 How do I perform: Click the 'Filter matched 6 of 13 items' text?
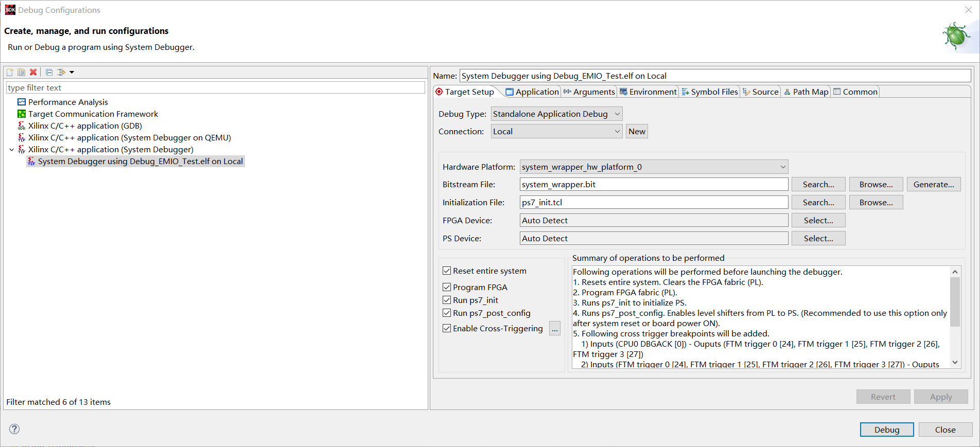click(x=58, y=402)
